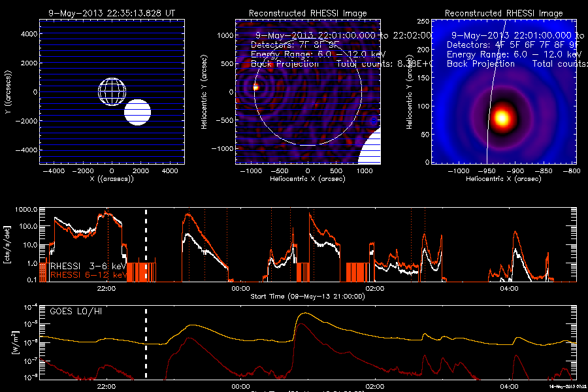The height and width of the screenshot is (392, 588).
Task: Click the bright flare core in right zoomed image
Action: [502, 118]
